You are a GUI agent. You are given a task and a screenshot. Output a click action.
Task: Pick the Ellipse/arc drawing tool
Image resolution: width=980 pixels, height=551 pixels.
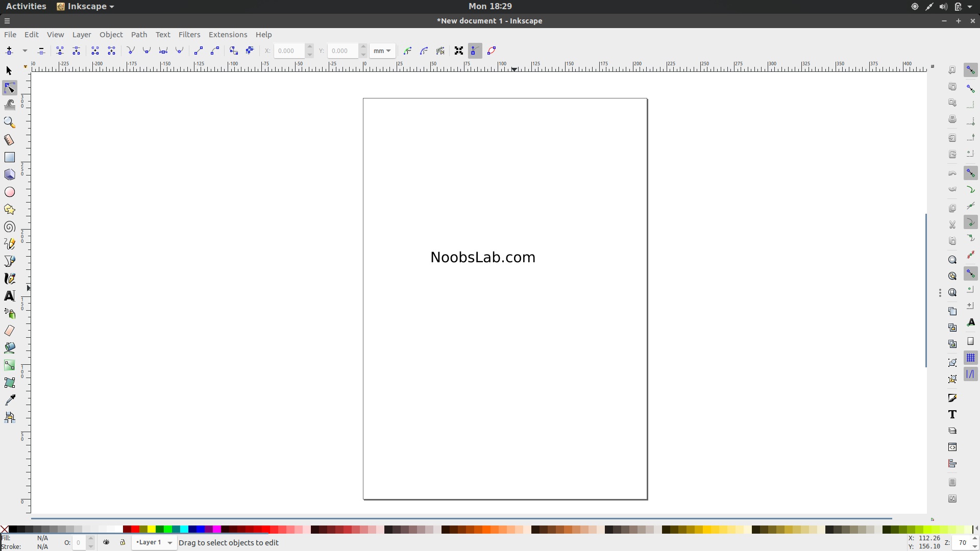pos(9,192)
